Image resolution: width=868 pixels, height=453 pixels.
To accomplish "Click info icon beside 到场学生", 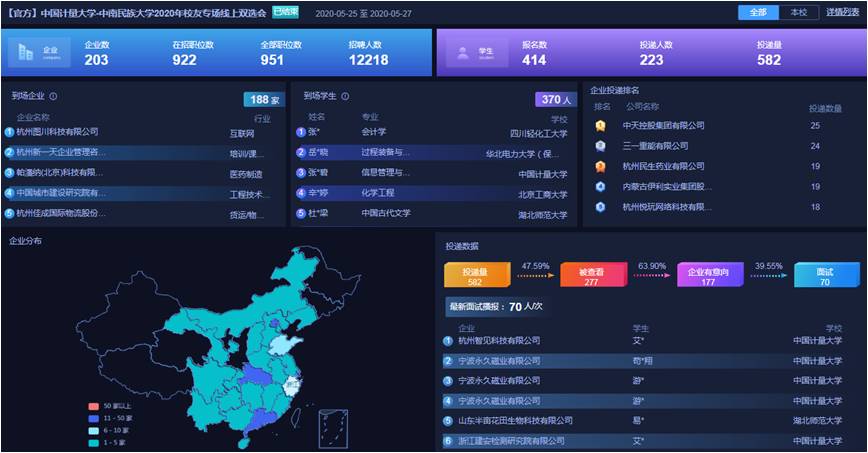I will 345,97.
